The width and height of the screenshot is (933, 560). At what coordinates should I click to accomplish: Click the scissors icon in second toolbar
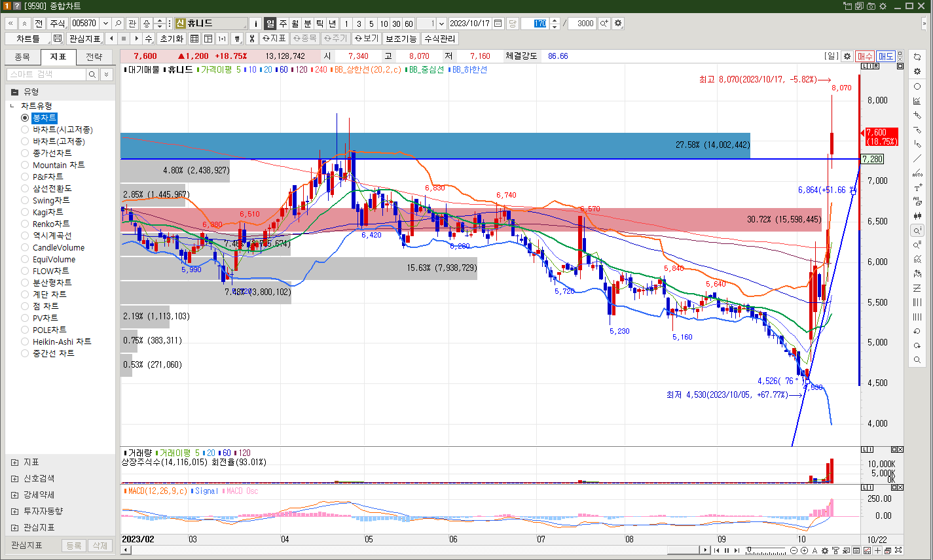(251, 39)
